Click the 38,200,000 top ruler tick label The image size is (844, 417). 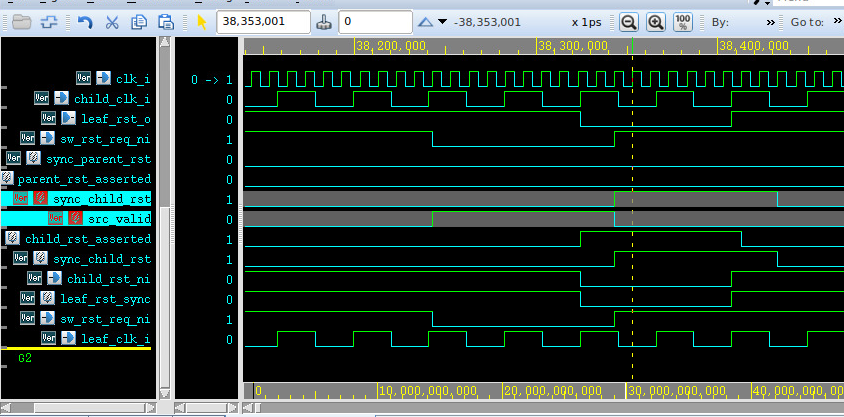click(x=391, y=46)
